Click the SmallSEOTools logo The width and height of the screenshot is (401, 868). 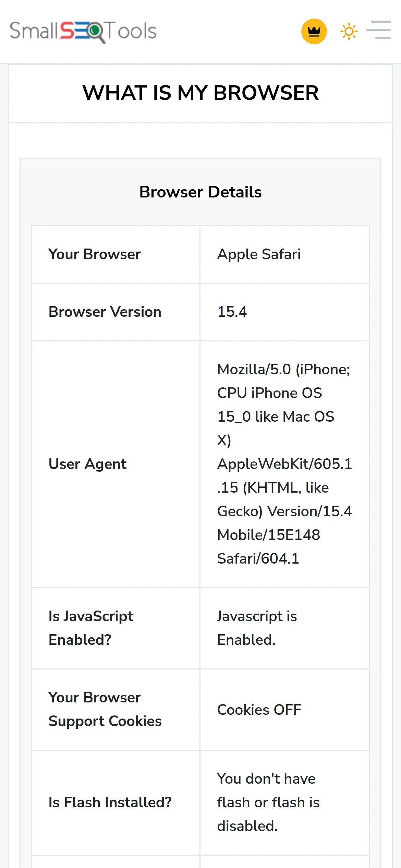83,31
